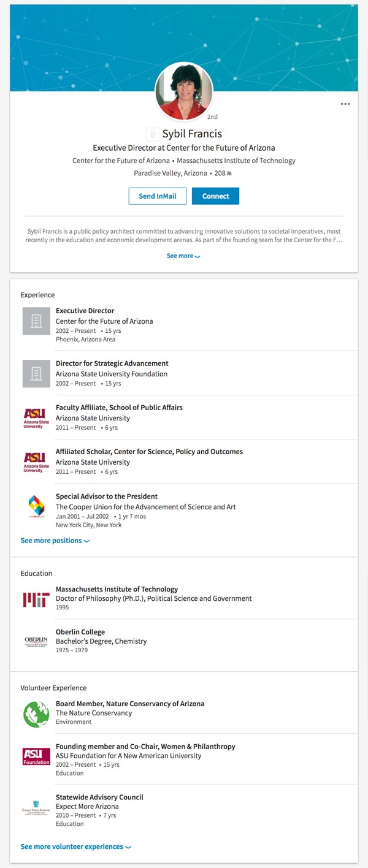Click the MIT logo in Education

coord(36,599)
